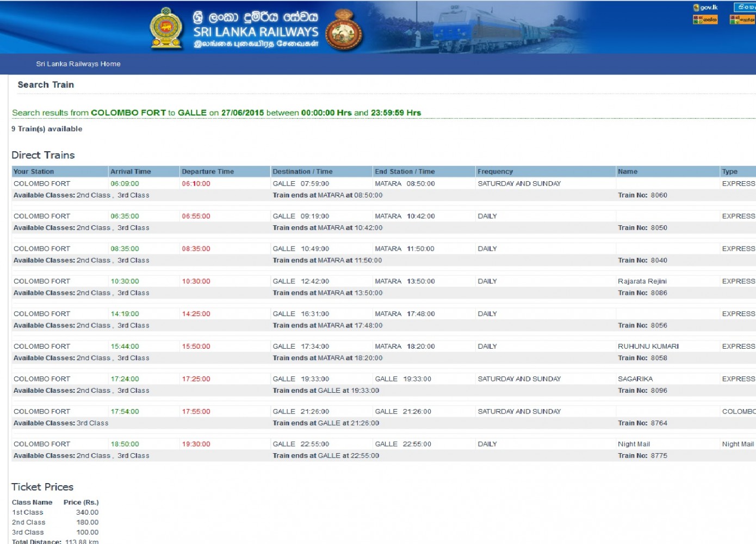Click the SRI LANKA RAILWAYS title text
756x544 pixels.
click(x=256, y=32)
